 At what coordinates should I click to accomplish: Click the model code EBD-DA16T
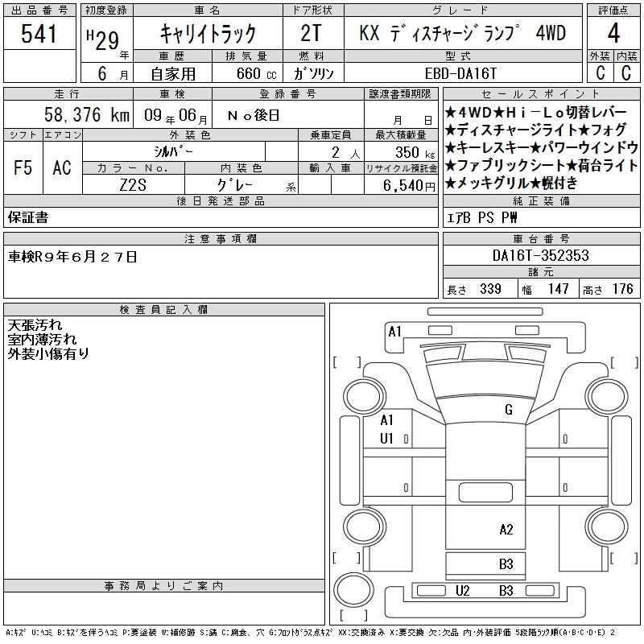[460, 73]
